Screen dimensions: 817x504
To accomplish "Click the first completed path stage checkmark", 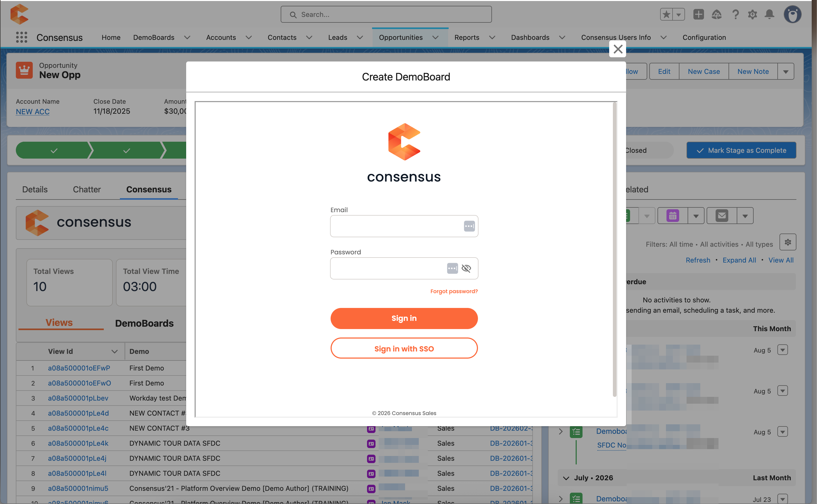I will (x=54, y=150).
